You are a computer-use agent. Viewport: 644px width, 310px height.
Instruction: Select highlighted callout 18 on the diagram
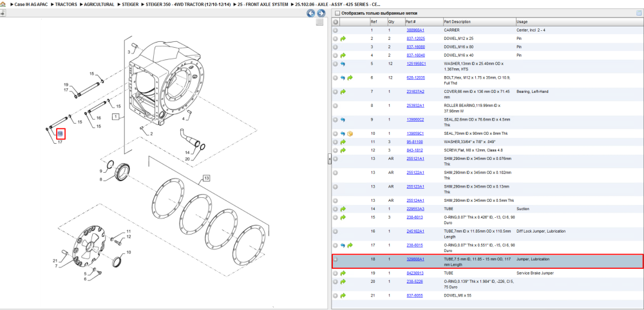coord(61,133)
